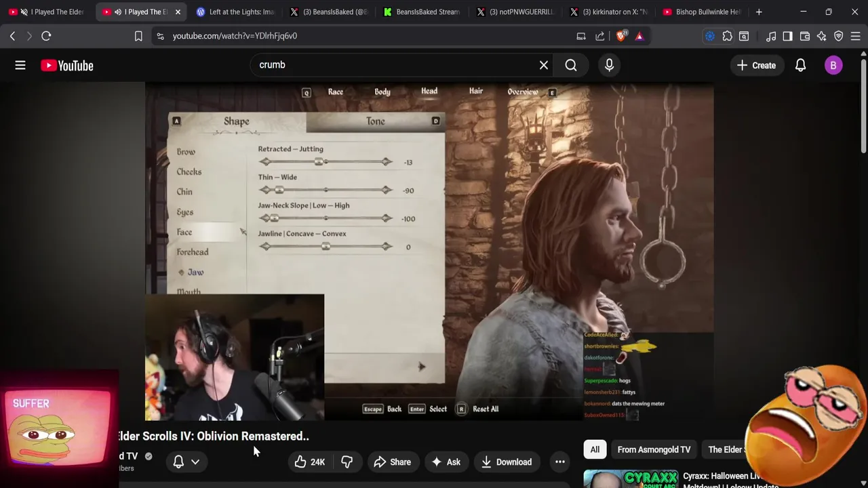The image size is (868, 488).
Task: Open the Leo AI sparkle icon
Action: pos(821,36)
